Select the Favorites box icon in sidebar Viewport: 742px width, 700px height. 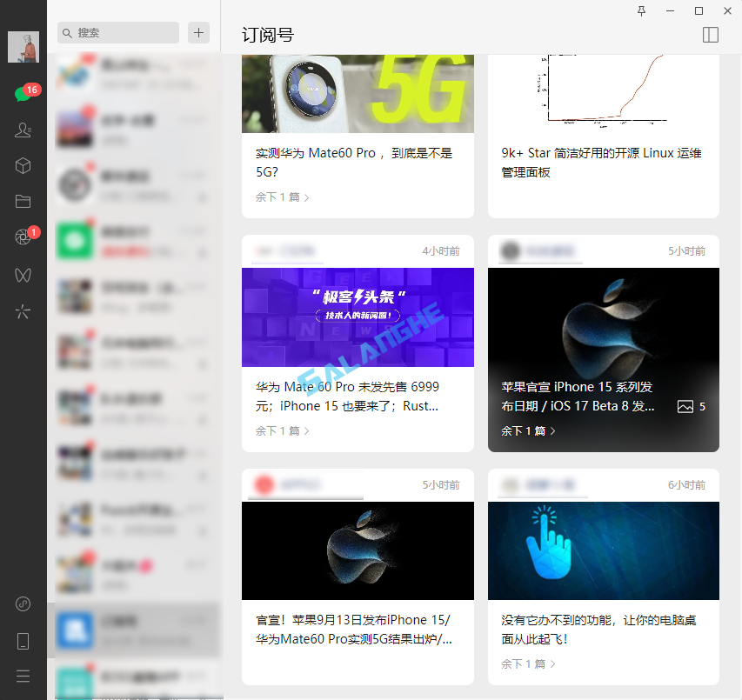coord(23,165)
